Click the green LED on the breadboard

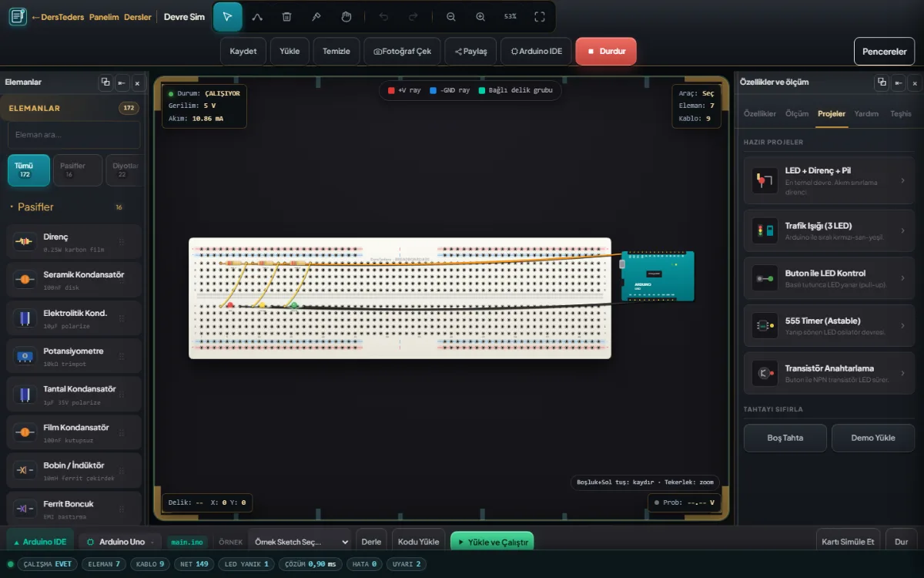[293, 305]
